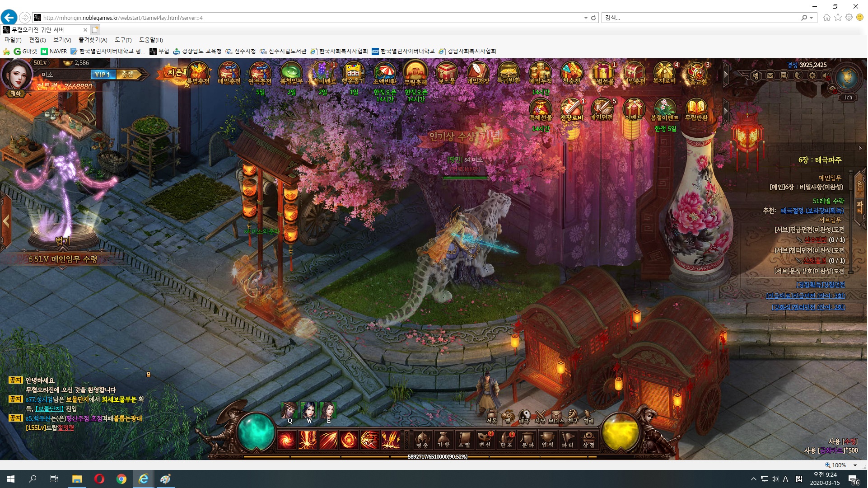Open the 태극 yin-yang icon above the bar
Viewport: 868px width, 488px height.
point(524,416)
